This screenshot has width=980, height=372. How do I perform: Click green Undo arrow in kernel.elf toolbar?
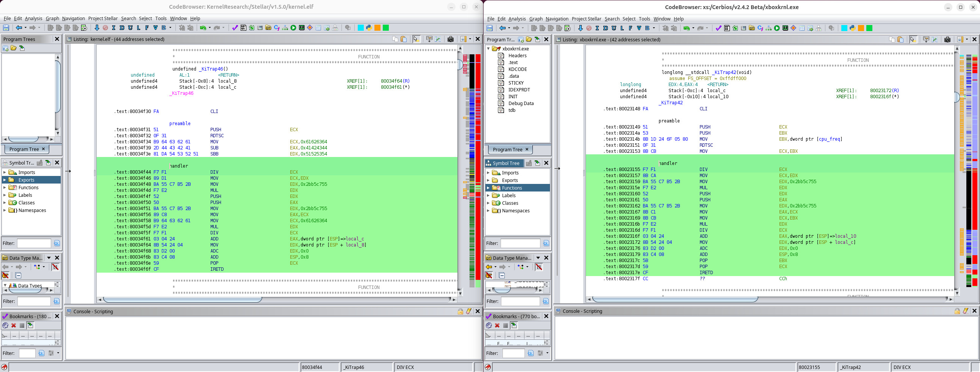point(203,28)
